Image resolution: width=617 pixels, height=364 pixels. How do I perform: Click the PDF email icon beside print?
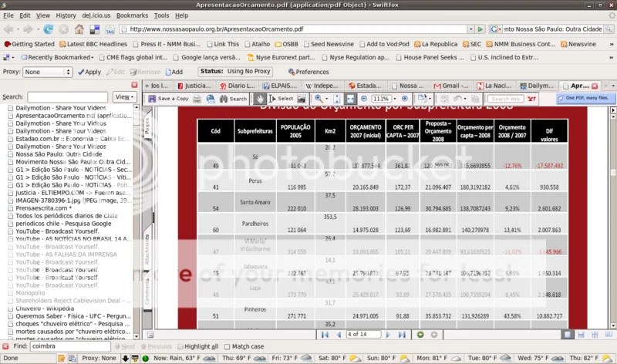[211, 99]
